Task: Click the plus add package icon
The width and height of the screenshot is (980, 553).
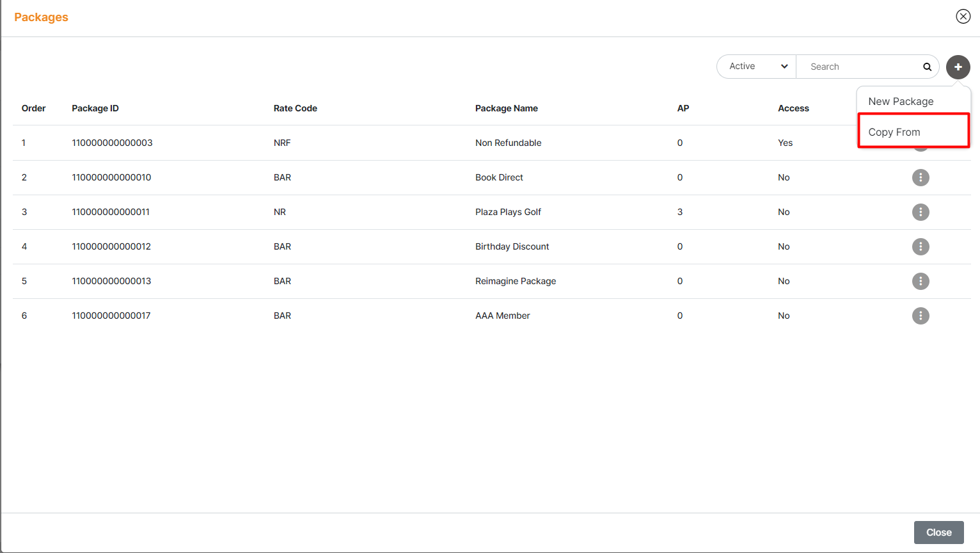Action: click(x=958, y=67)
